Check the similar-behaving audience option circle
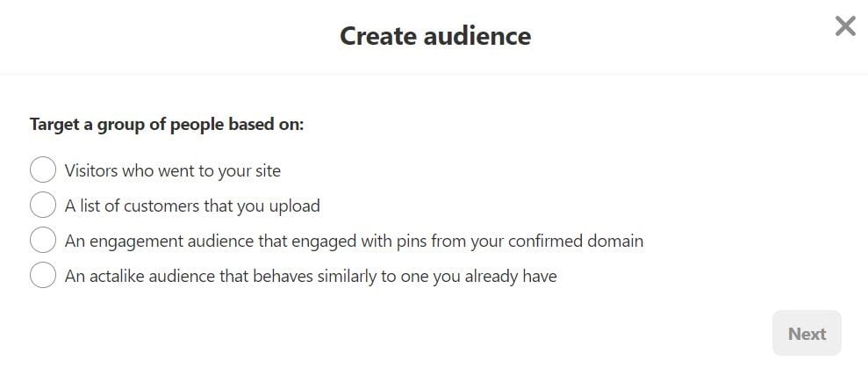The width and height of the screenshot is (868, 368). click(43, 276)
